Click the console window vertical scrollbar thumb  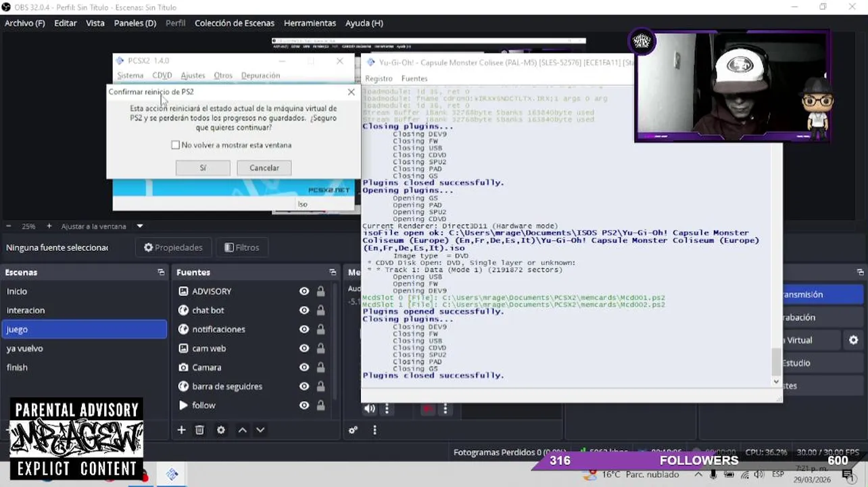pyautogui.click(x=776, y=361)
